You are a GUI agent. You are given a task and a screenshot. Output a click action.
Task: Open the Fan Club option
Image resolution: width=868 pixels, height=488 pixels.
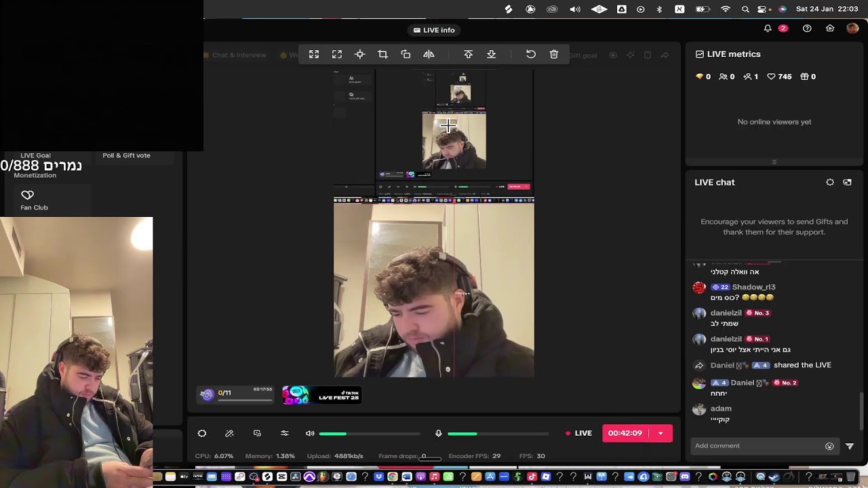pos(34,207)
